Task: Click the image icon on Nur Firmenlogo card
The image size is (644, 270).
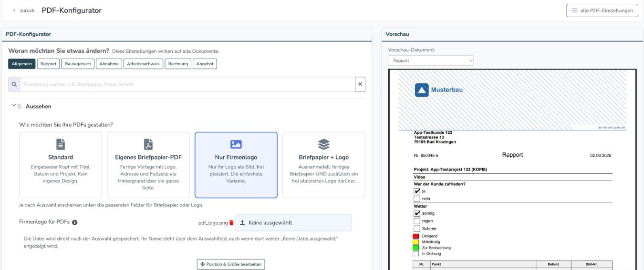Action: click(236, 144)
